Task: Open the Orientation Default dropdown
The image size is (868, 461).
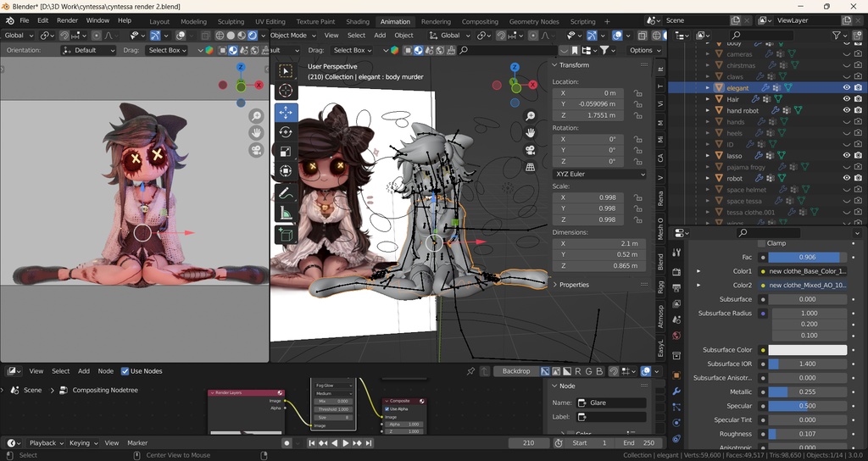Action: pos(89,50)
